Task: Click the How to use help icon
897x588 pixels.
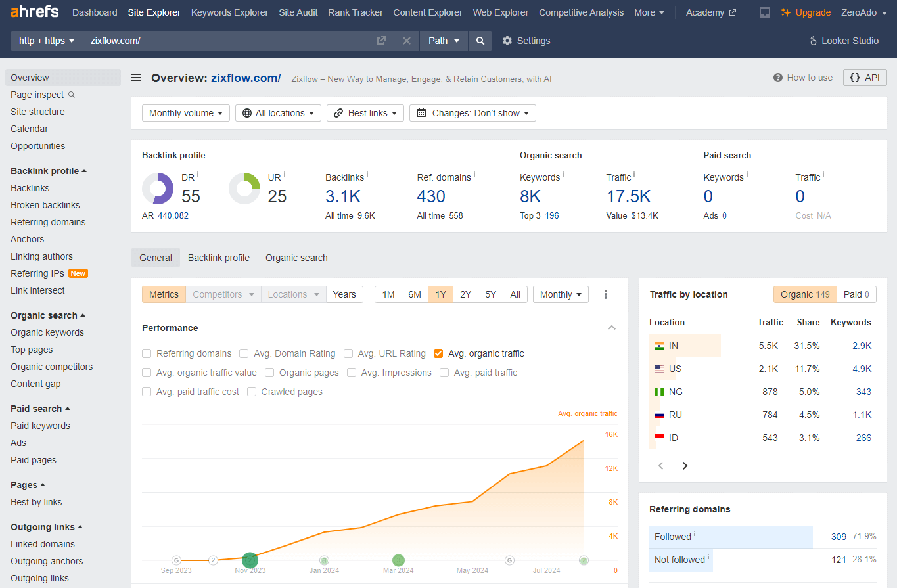Action: 778,78
